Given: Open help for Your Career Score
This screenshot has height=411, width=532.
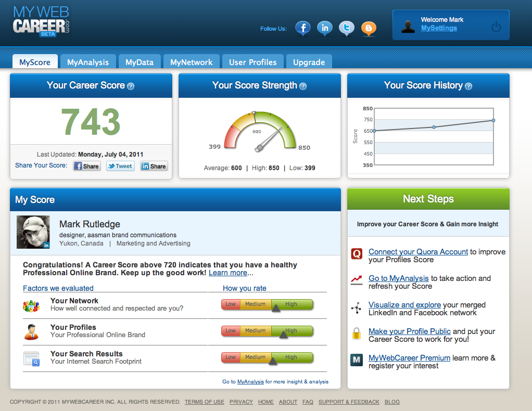Looking at the screenshot, I should (x=131, y=86).
